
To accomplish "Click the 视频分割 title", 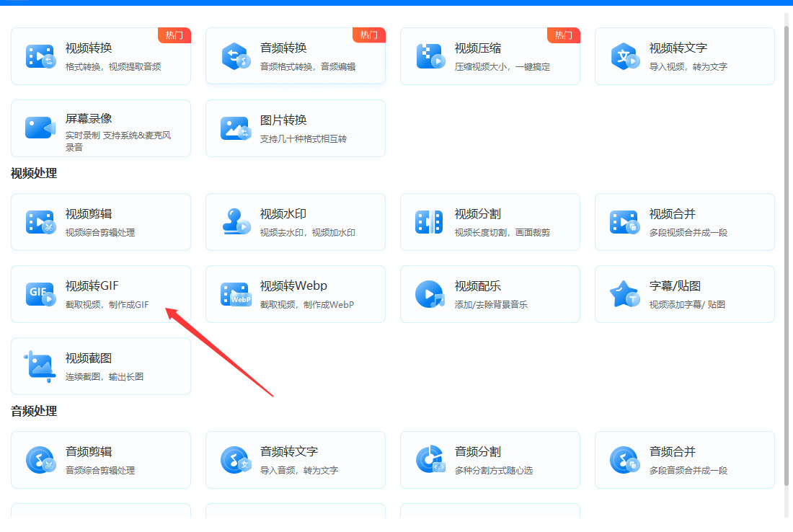I will pyautogui.click(x=478, y=214).
